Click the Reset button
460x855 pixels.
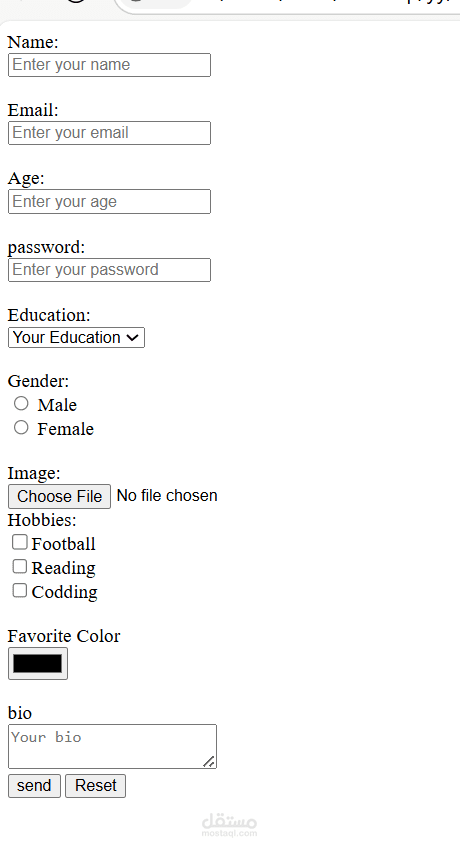[95, 786]
